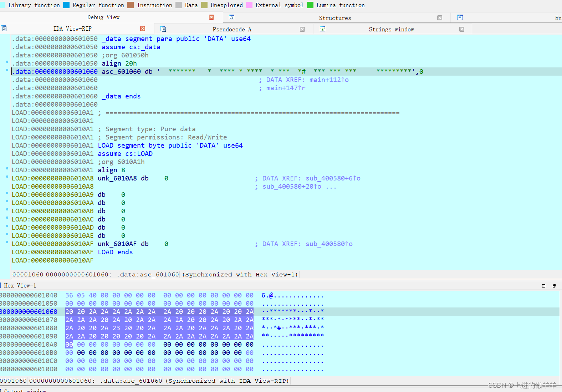Click the breakpoint dot beside asc_601060 line
This screenshot has width=562, height=392.
point(7,70)
